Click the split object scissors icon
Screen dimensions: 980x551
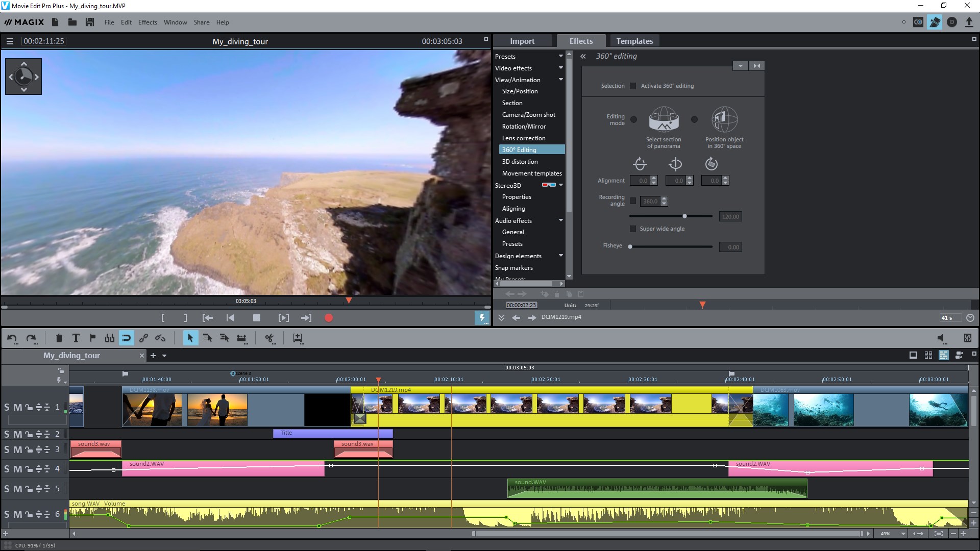[x=269, y=338]
